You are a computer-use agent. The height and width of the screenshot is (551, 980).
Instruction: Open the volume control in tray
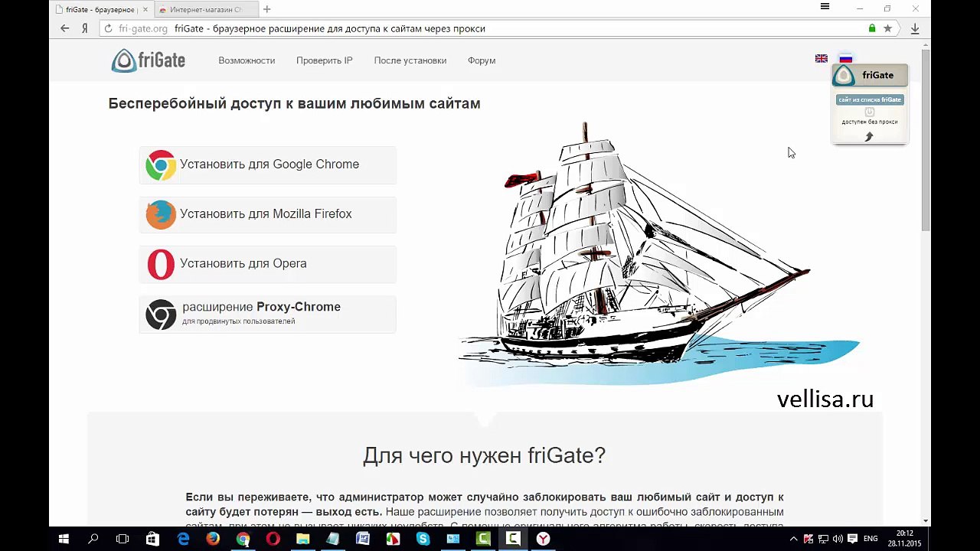click(838, 539)
